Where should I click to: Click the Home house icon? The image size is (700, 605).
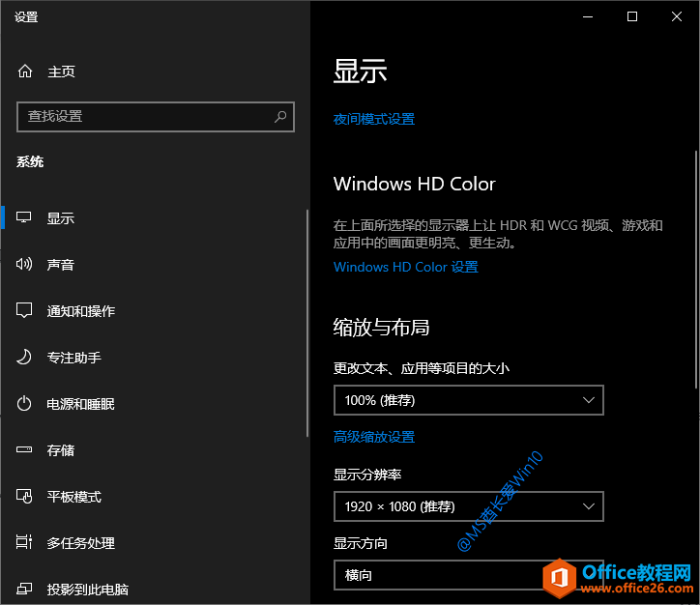click(x=25, y=71)
